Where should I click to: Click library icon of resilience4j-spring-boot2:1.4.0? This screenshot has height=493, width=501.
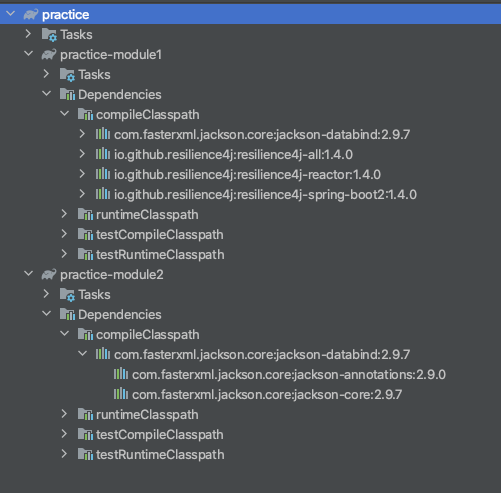point(103,194)
